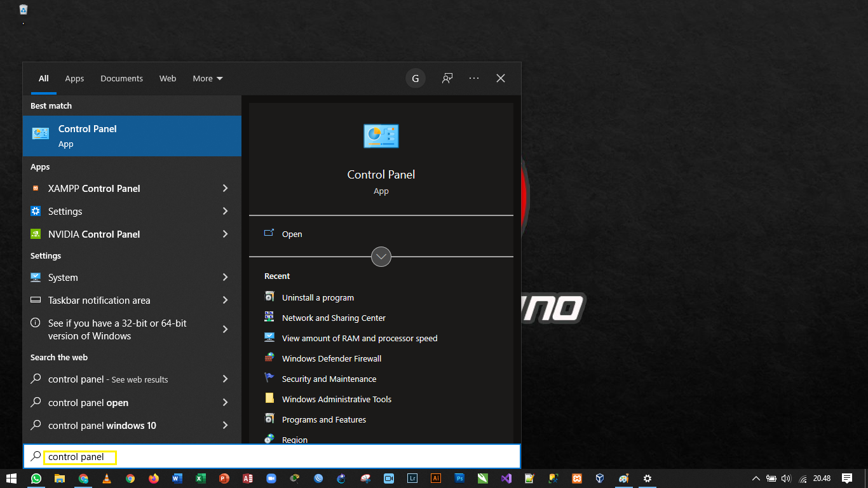Launch VirtualBox from the taskbar
The height and width of the screenshot is (488, 868).
click(600, 478)
